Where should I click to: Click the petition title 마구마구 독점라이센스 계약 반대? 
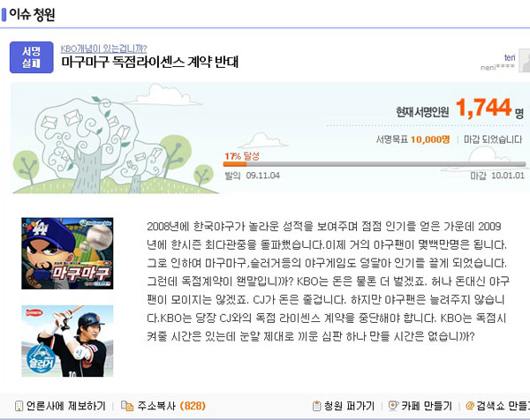[x=150, y=62]
